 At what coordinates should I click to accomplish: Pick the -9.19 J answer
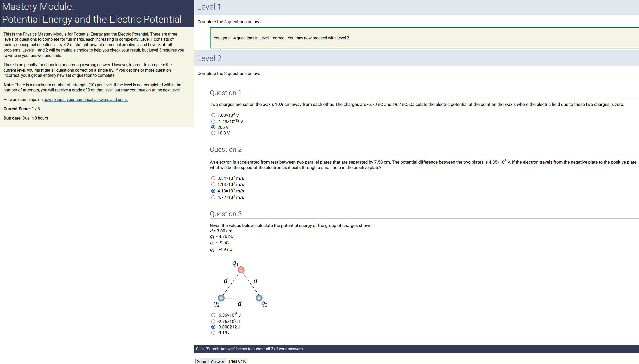point(213,333)
